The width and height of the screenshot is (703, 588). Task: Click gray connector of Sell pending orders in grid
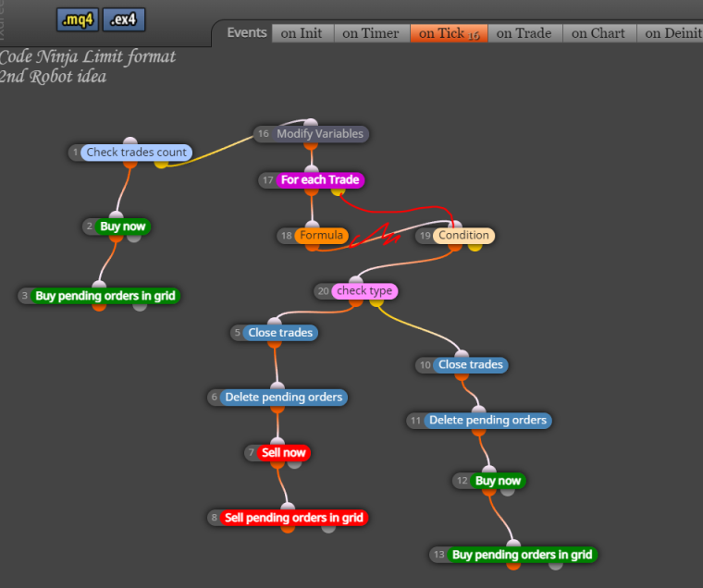(x=328, y=529)
